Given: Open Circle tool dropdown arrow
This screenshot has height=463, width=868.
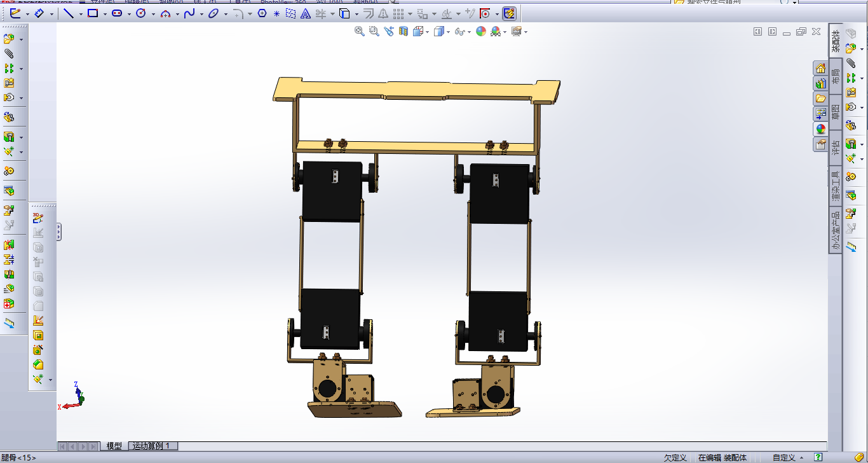Looking at the screenshot, I should click(x=153, y=13).
